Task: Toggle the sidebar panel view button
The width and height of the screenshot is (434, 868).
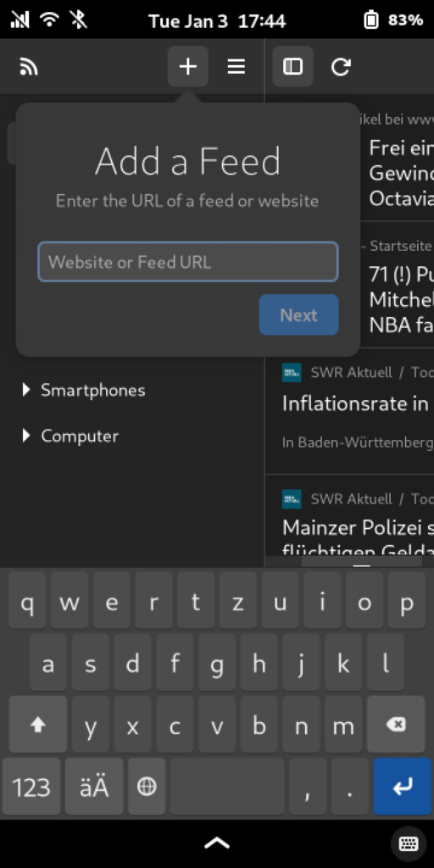Action: (292, 67)
